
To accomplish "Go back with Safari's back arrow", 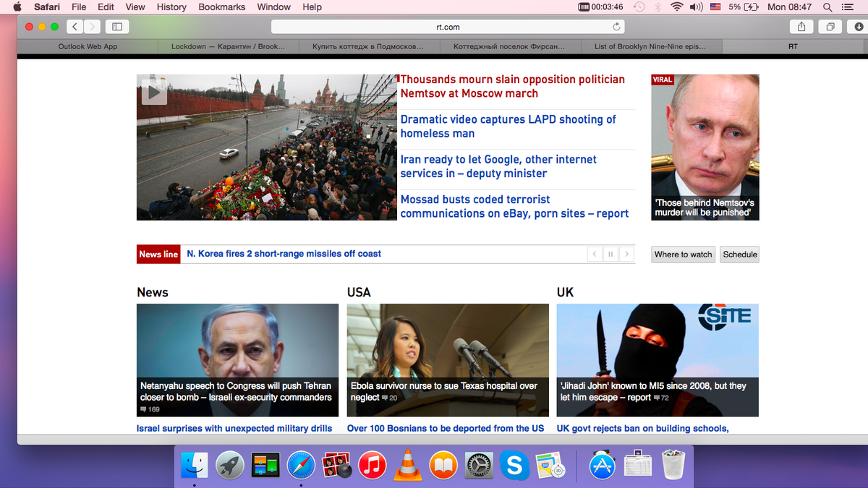I will pyautogui.click(x=75, y=27).
